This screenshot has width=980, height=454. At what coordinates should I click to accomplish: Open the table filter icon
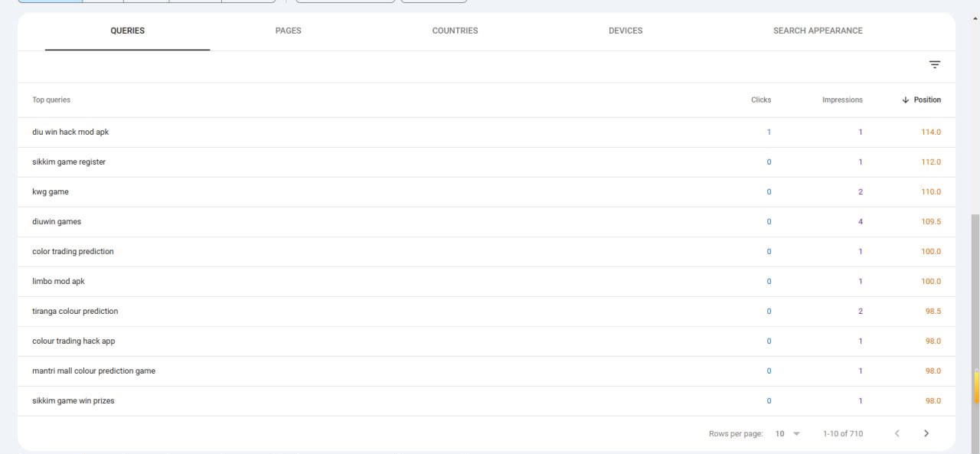(x=934, y=65)
